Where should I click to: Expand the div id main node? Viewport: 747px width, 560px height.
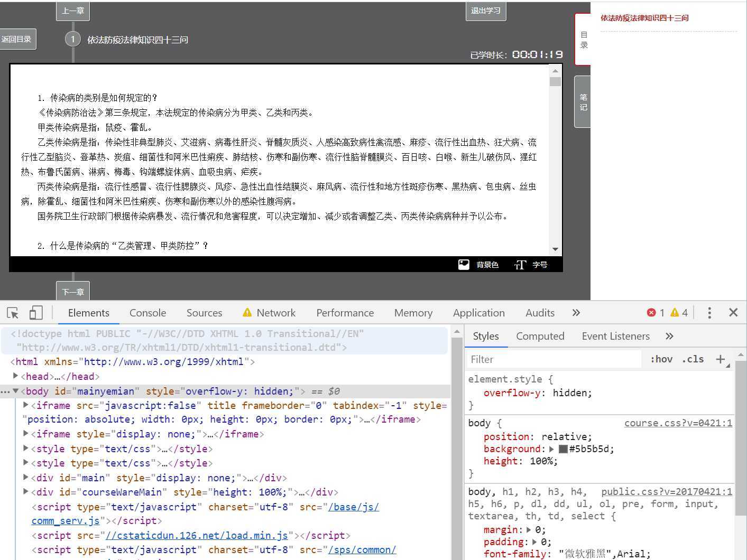point(25,478)
